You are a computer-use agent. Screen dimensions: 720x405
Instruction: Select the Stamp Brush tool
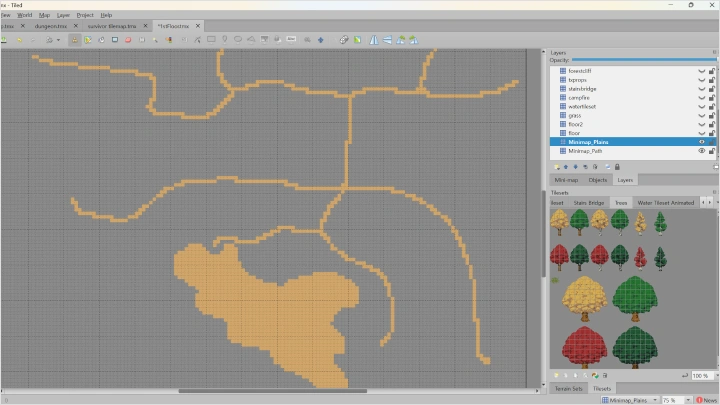75,40
